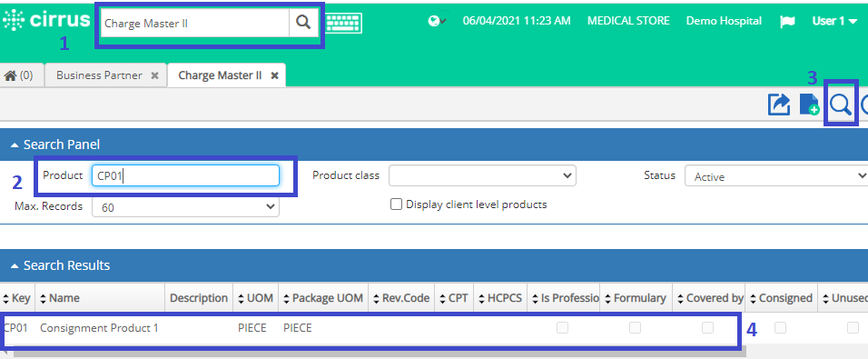Close the Business Partner tab

click(x=155, y=76)
